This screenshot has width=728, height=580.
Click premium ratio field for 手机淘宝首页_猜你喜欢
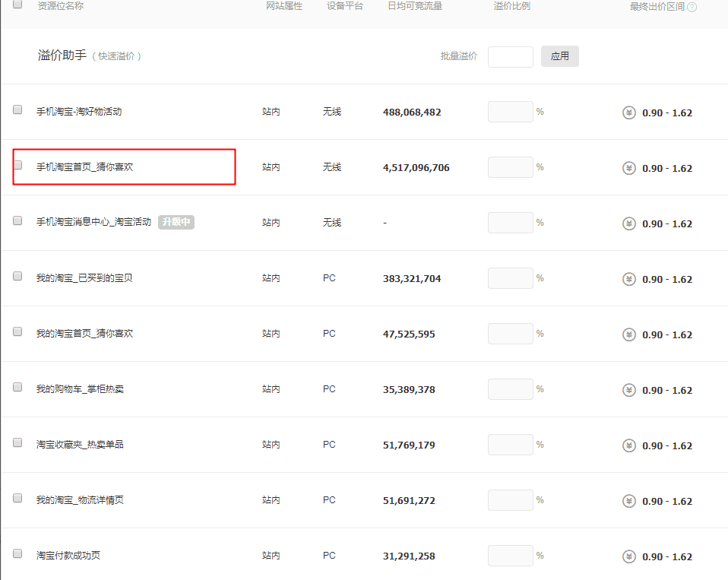pyautogui.click(x=510, y=167)
